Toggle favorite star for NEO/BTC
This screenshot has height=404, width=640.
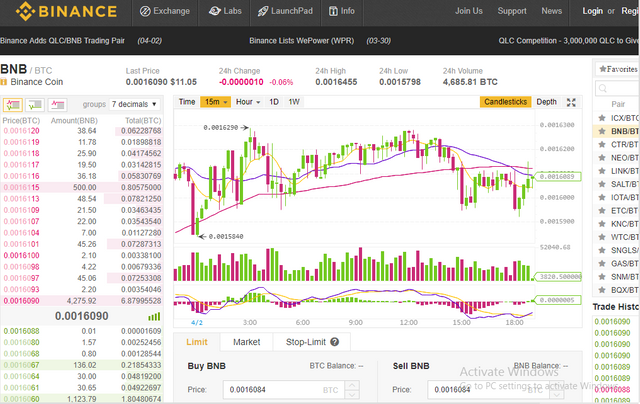[x=602, y=158]
